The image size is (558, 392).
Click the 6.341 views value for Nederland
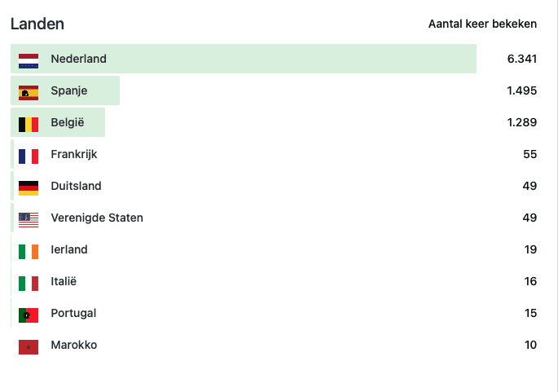tap(521, 59)
